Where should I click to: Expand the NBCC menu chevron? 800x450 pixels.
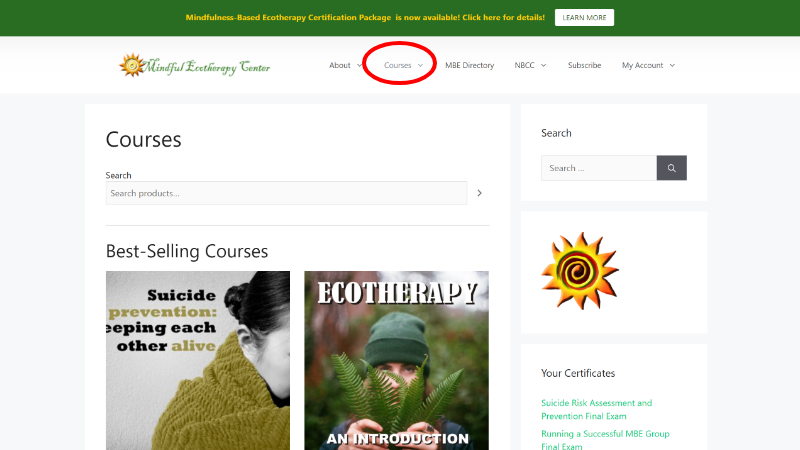(x=543, y=65)
